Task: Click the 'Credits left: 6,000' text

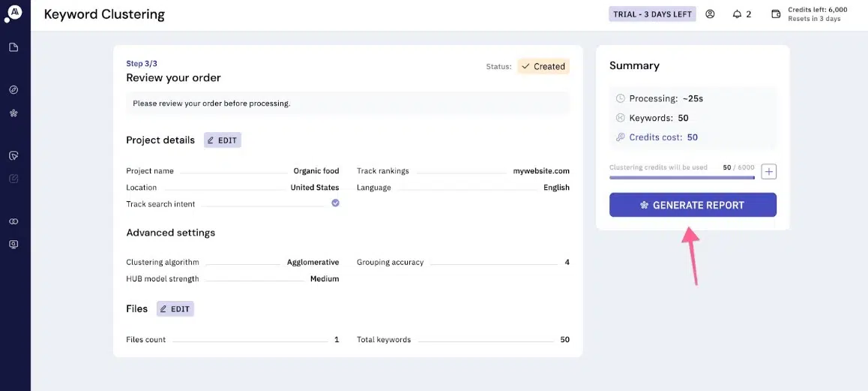Action: tap(817, 10)
